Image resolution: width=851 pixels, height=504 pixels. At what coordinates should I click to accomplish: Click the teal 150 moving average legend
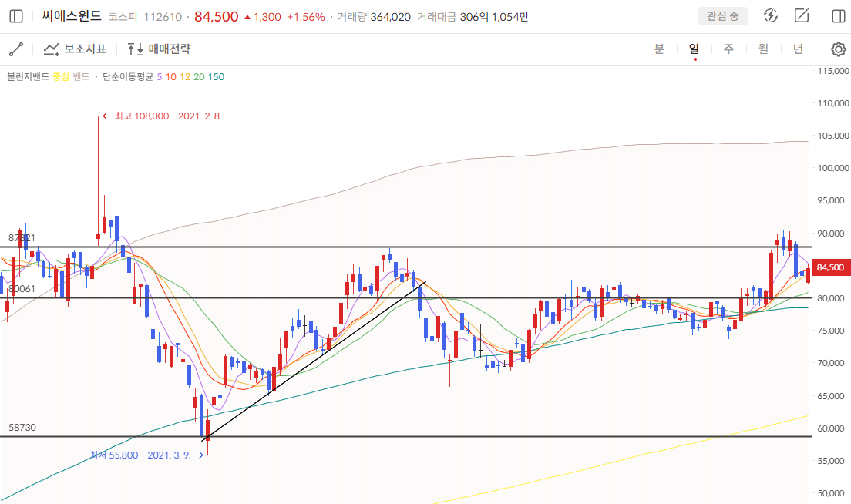point(216,77)
